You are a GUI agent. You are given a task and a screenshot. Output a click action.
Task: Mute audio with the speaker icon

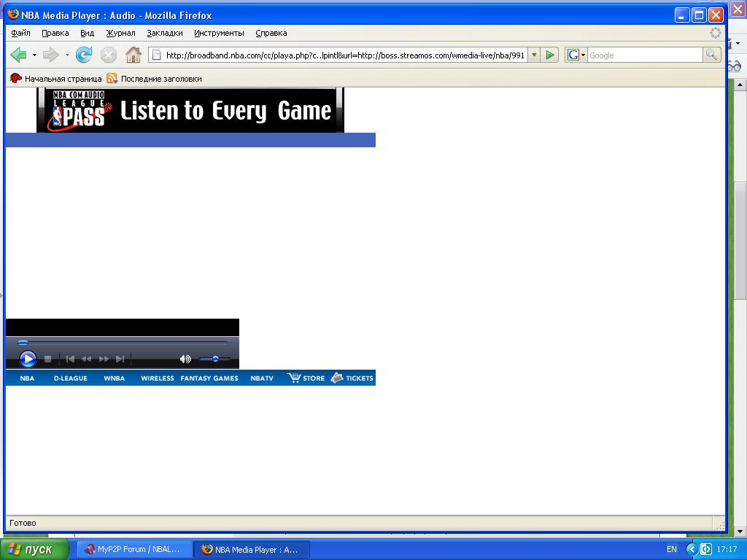185,359
